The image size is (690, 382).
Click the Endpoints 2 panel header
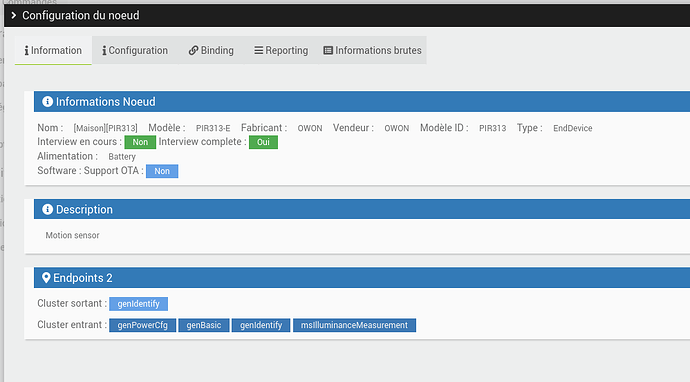pyautogui.click(x=362, y=278)
